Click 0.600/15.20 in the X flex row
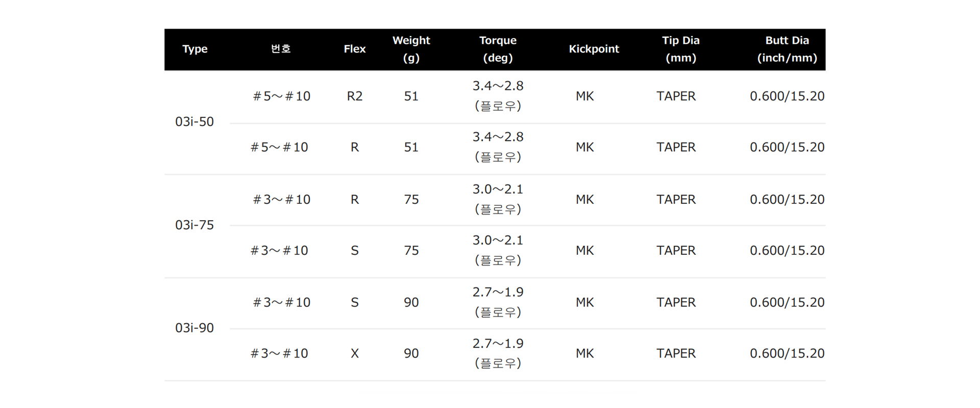Image resolution: width=980 pixels, height=408 pixels. (x=787, y=353)
